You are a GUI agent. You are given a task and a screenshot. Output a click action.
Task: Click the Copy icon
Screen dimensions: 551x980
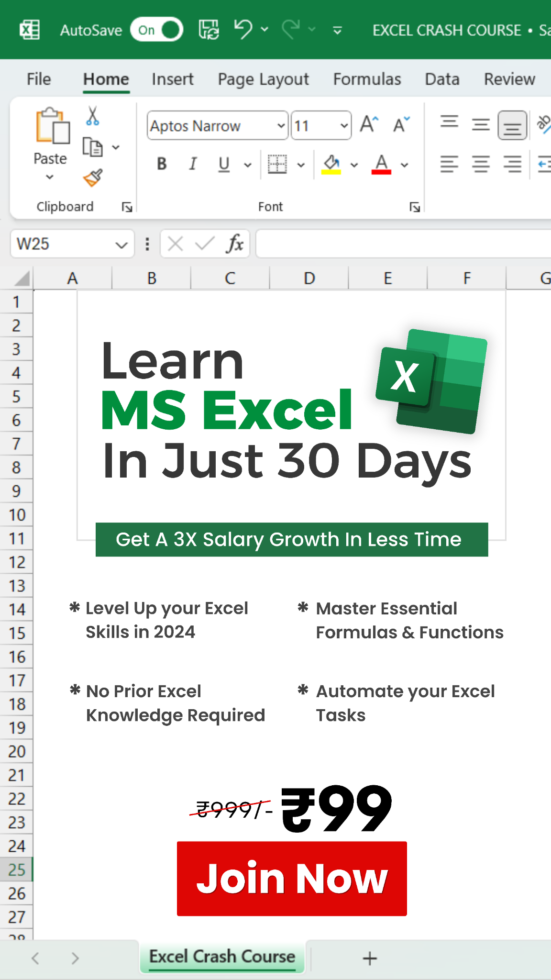93,147
